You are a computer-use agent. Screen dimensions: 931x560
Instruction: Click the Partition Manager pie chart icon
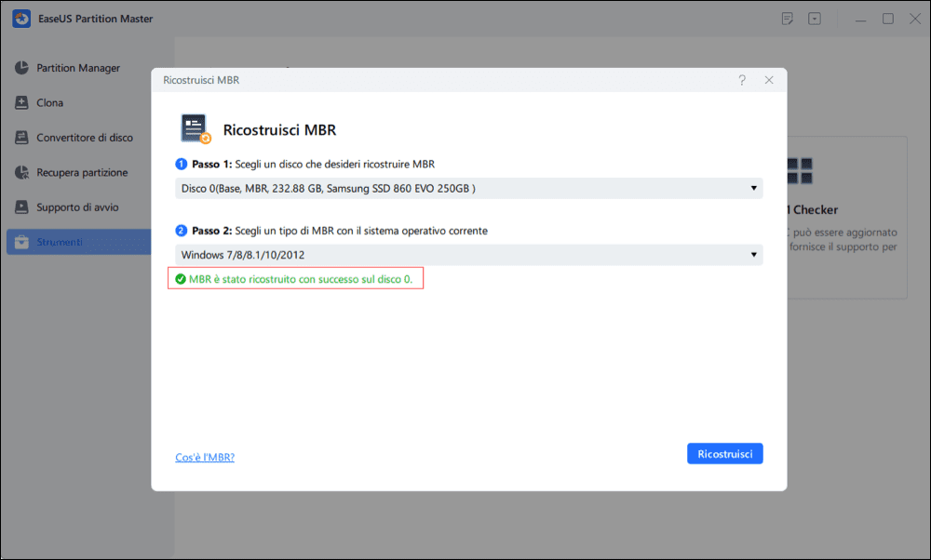coord(21,68)
